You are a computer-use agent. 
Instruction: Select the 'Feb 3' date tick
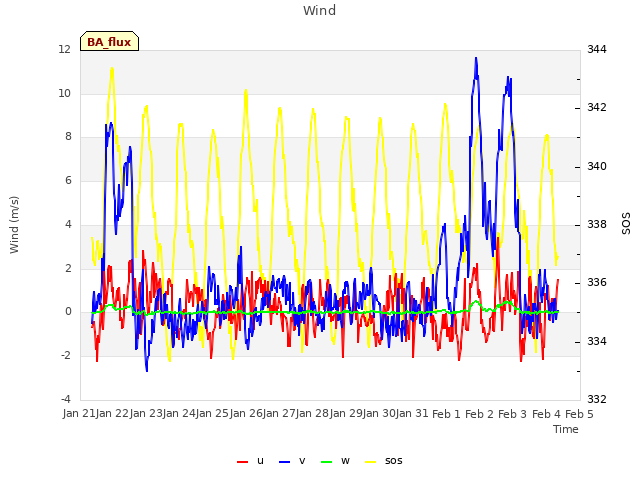click(x=513, y=414)
